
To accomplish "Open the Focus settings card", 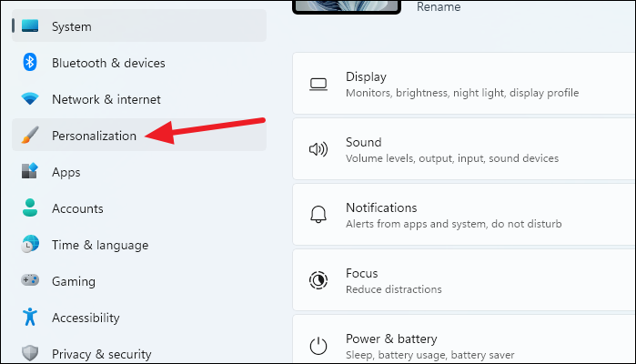I will pyautogui.click(x=464, y=280).
